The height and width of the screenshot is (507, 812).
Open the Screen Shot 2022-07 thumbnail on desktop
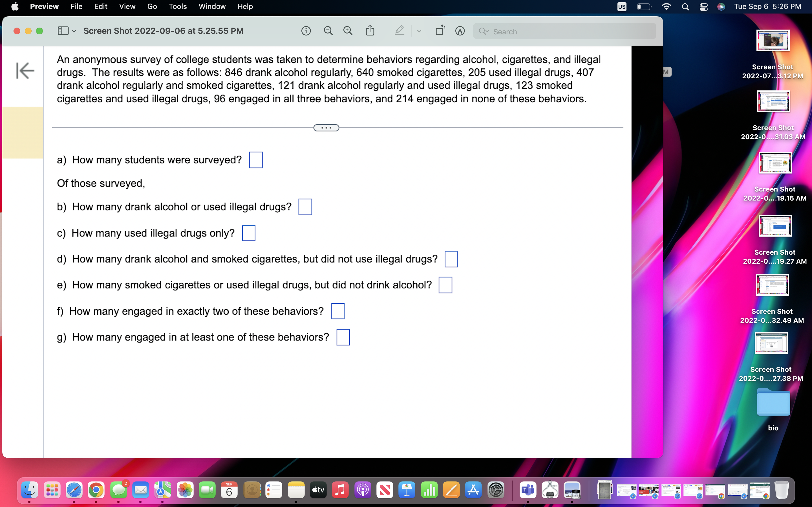pos(773,40)
